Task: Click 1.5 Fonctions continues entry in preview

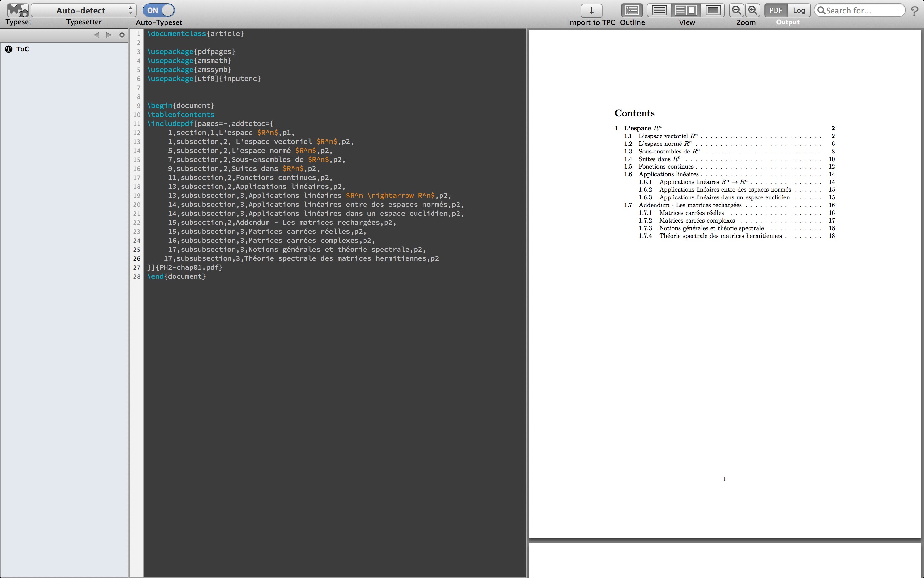Action: [729, 167]
